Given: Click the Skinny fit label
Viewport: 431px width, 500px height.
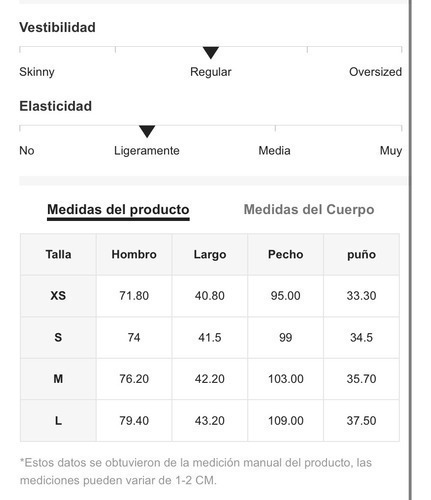Looking at the screenshot, I should click(x=37, y=72).
